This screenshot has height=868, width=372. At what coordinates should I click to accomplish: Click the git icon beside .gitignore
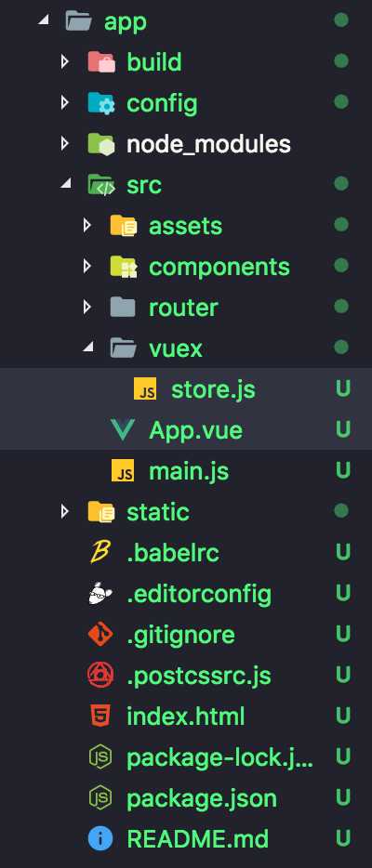[100, 635]
